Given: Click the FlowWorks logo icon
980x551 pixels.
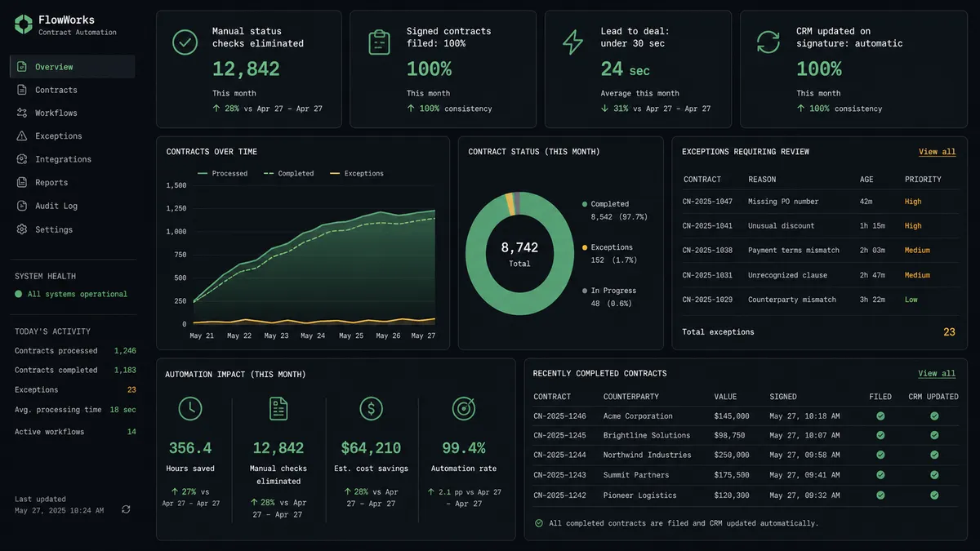Looking at the screenshot, I should 24,24.
